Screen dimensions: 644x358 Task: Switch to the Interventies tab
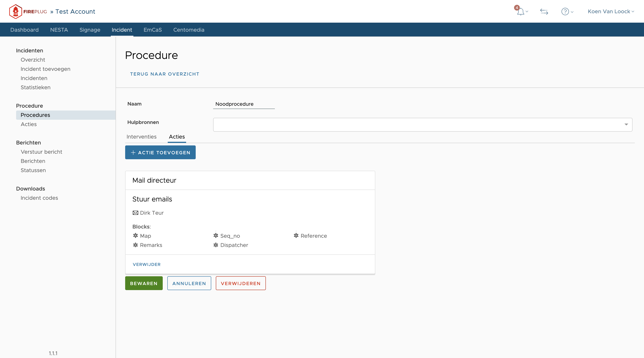pyautogui.click(x=141, y=137)
